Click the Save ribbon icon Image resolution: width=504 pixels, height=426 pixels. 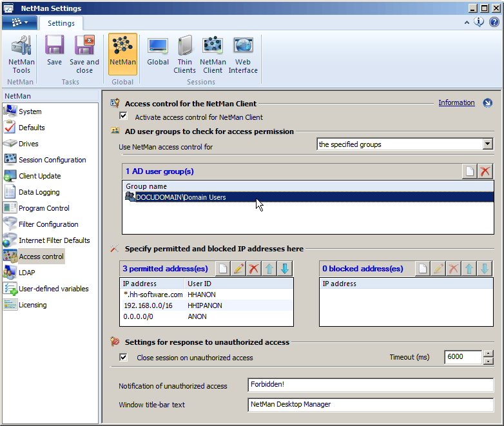54,51
